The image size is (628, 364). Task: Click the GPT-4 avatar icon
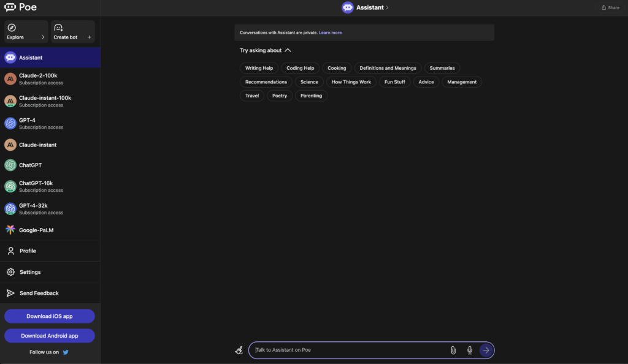pos(10,123)
